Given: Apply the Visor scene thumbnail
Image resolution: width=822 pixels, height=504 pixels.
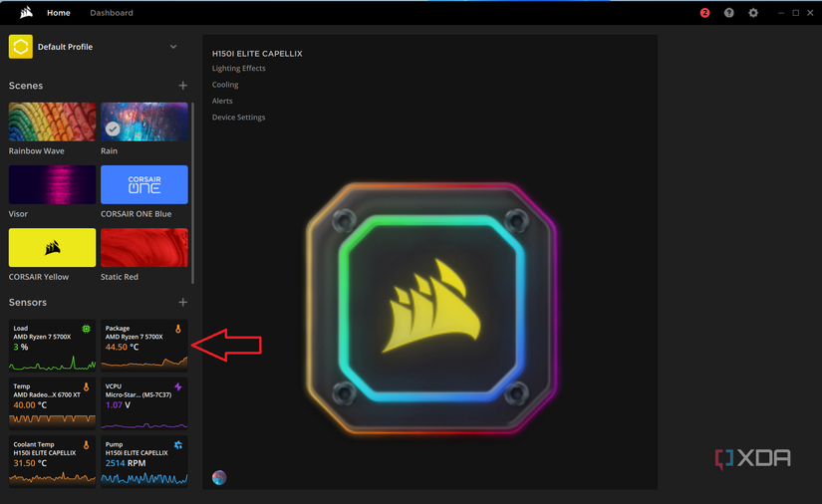Looking at the screenshot, I should 52,184.
